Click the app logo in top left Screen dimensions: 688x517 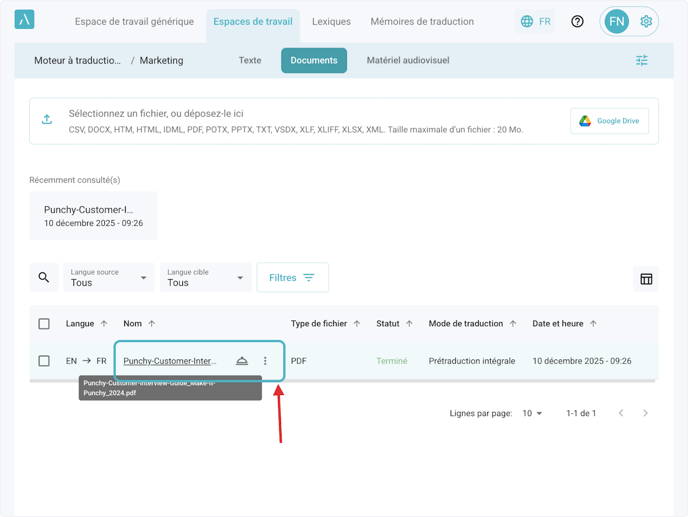25,20
